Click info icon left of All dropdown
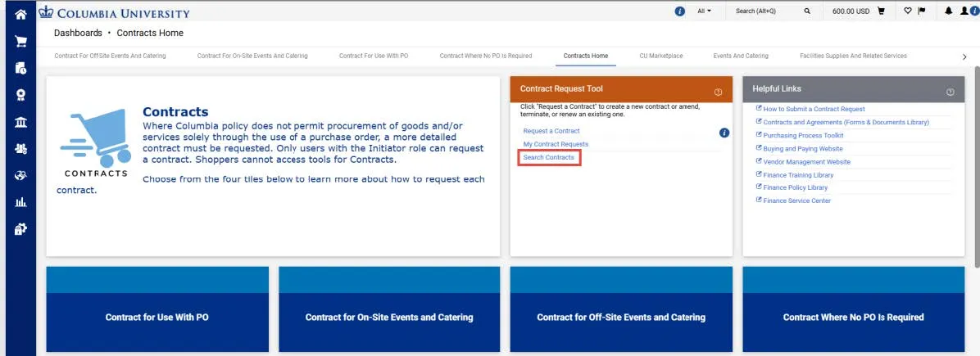Screen dimensions: 980x356 click(680, 11)
